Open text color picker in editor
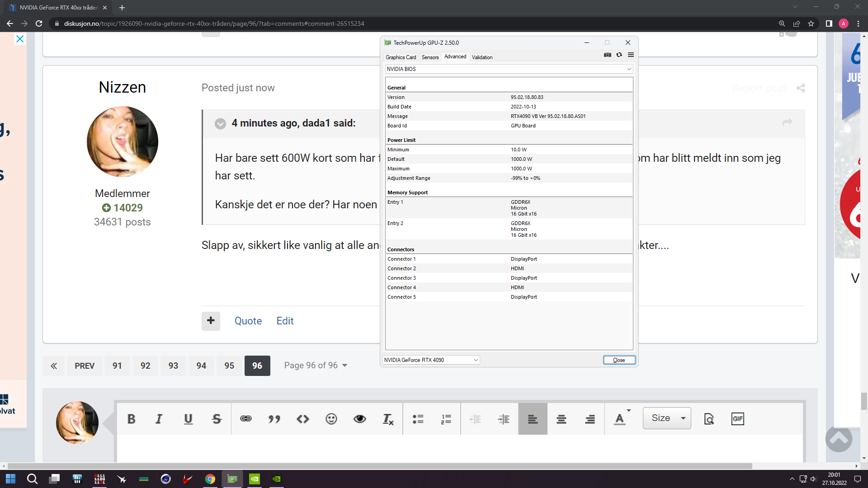 (622, 418)
